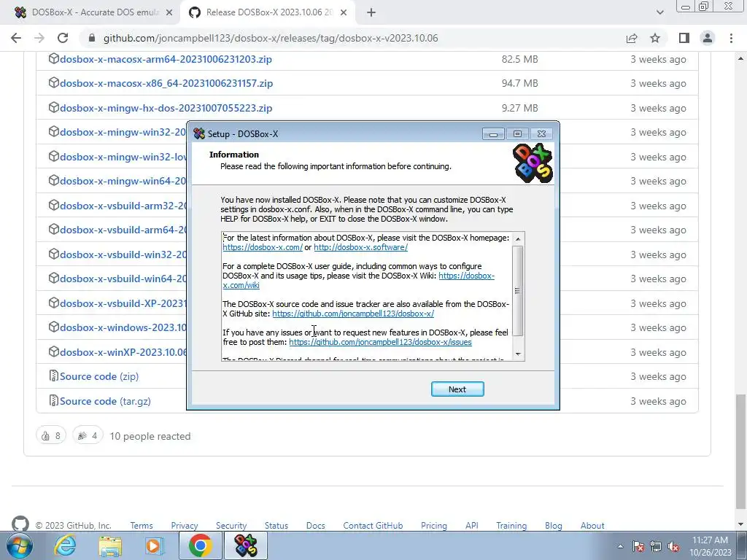Download dosbox-x-macosx-x86_64-20231006231157.zip
This screenshot has width=747, height=560.
pyautogui.click(x=166, y=83)
